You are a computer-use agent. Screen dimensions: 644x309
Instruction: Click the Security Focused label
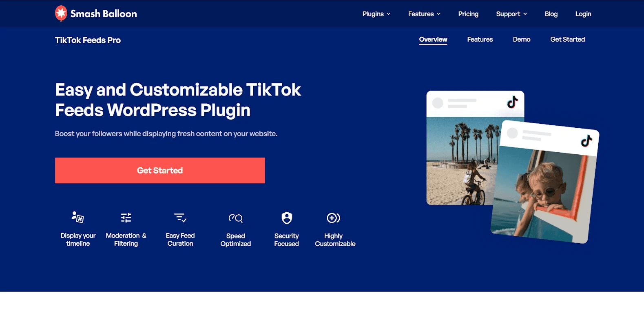point(286,240)
